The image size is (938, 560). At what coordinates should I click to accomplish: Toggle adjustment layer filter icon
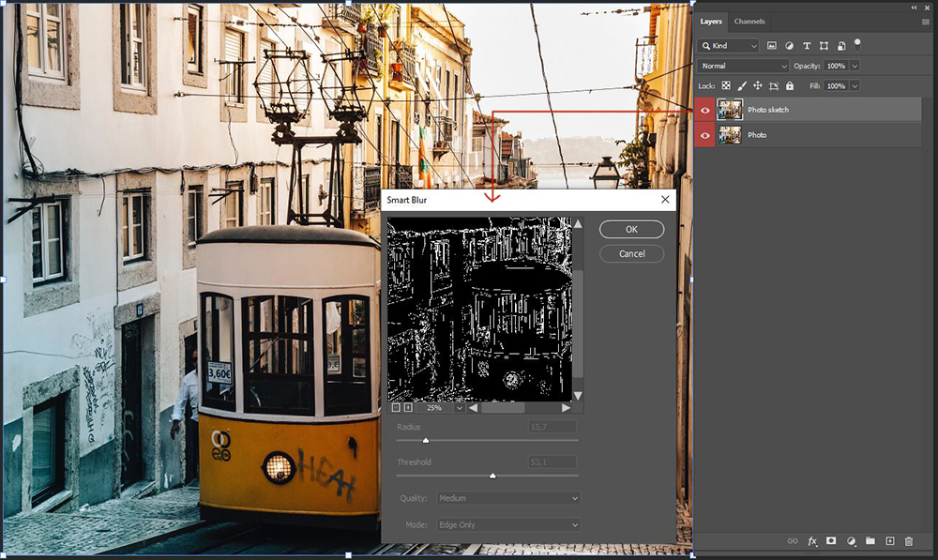click(789, 45)
